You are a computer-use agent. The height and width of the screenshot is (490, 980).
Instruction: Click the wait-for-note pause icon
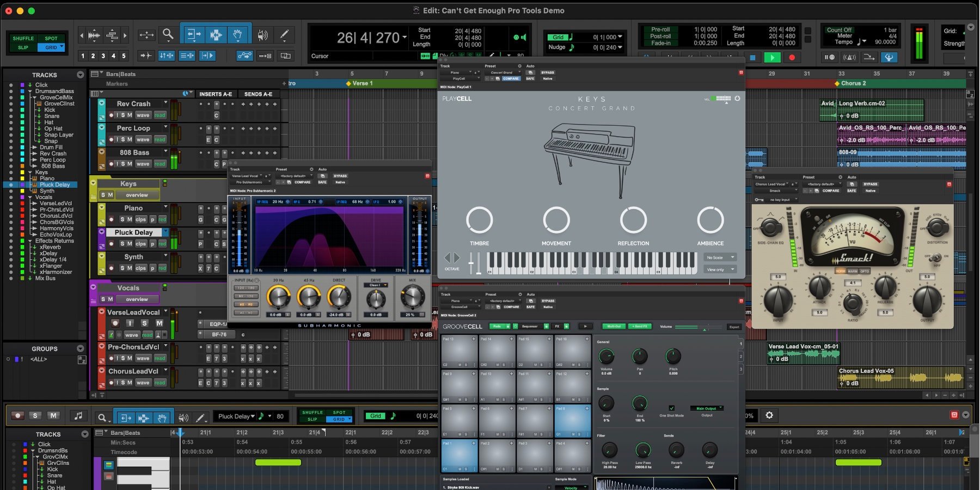(x=829, y=57)
